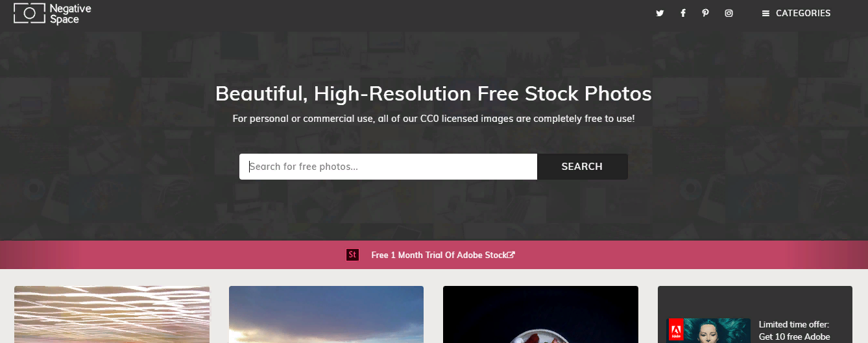Open the Twitter profile icon

click(660, 13)
